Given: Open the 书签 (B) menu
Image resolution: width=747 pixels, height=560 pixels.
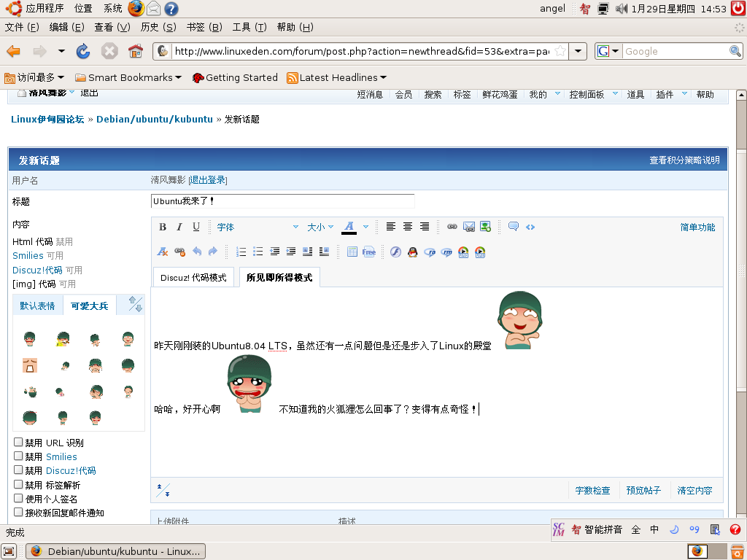Looking at the screenshot, I should [x=204, y=27].
